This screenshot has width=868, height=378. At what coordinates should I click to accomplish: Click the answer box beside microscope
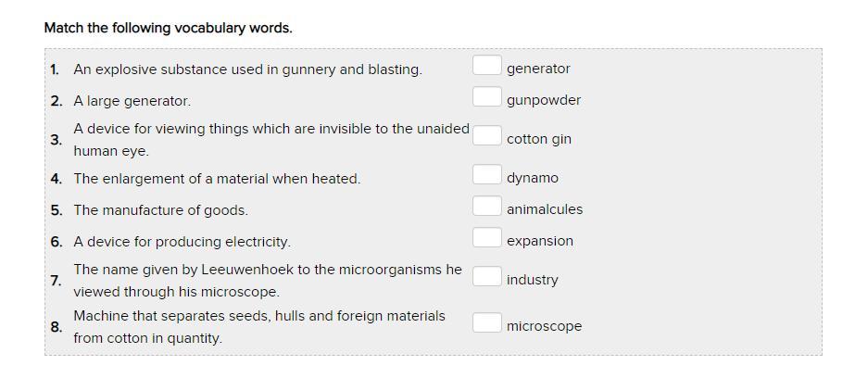click(x=486, y=323)
